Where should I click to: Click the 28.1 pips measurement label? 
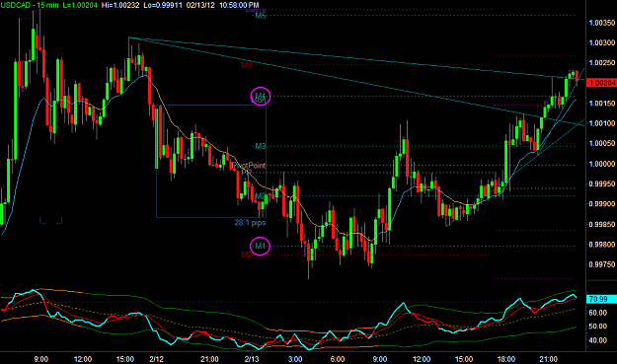point(250,223)
